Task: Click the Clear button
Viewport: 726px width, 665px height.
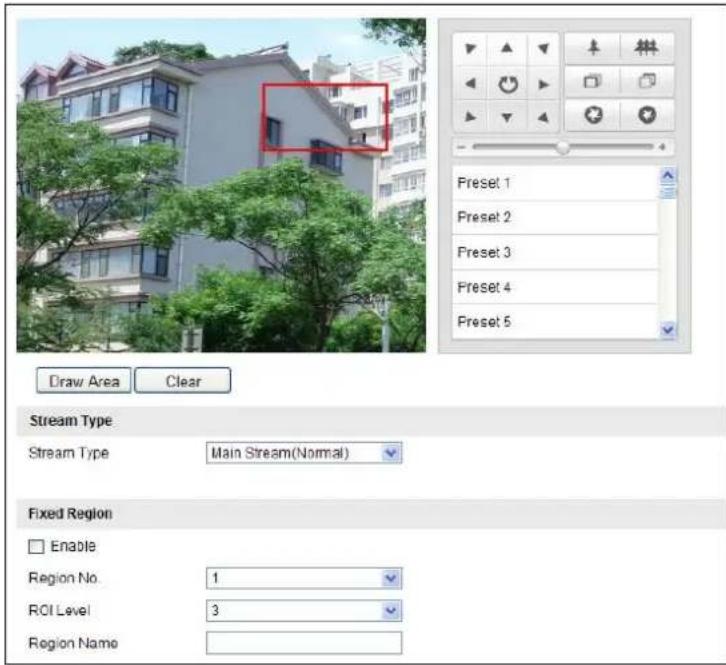Action: point(183,381)
